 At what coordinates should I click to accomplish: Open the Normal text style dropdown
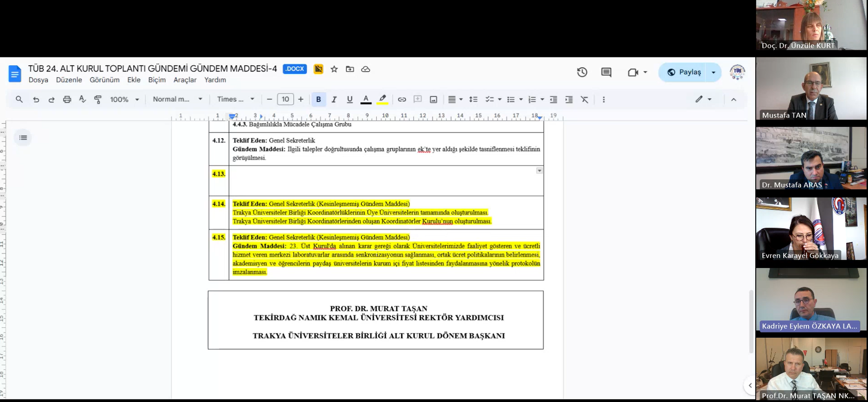tap(178, 99)
